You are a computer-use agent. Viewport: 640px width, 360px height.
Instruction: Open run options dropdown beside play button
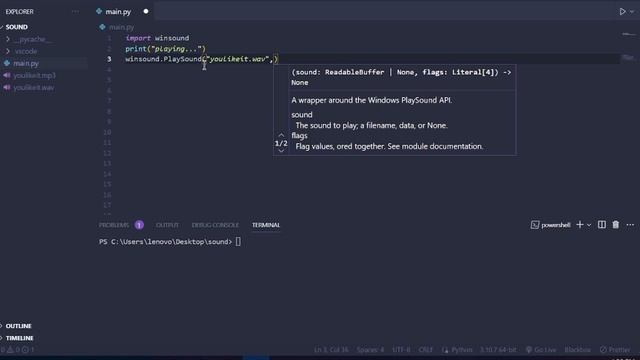(x=632, y=12)
